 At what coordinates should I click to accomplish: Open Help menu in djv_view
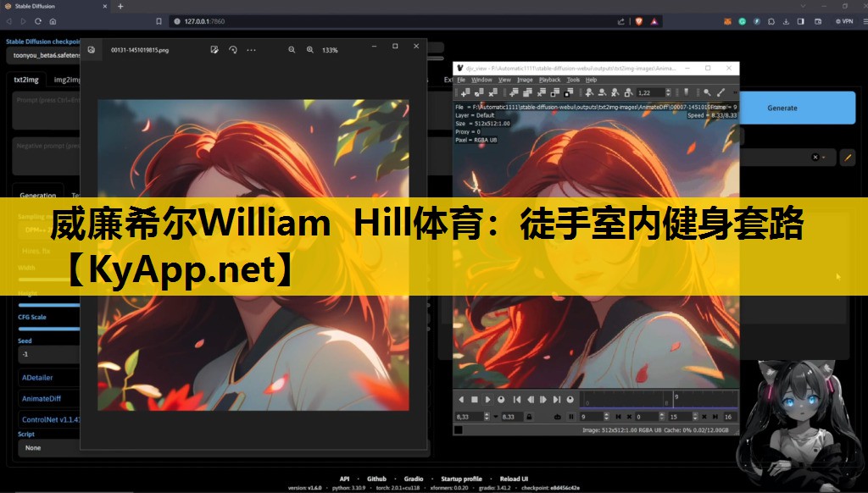point(591,80)
